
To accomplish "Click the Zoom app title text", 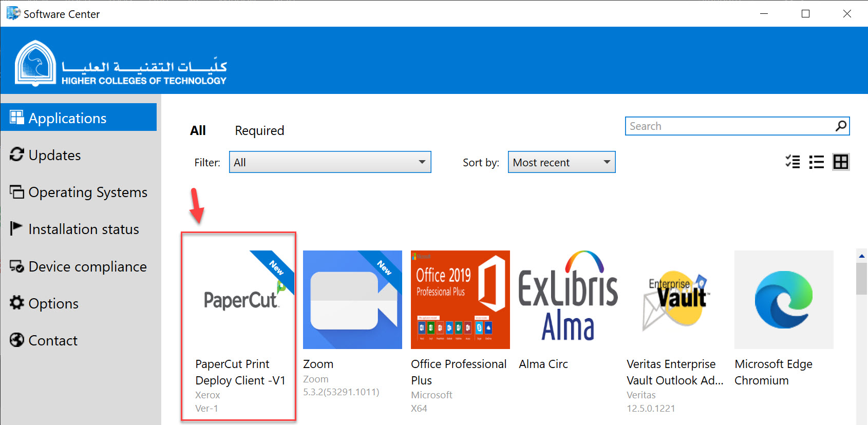I will (318, 364).
